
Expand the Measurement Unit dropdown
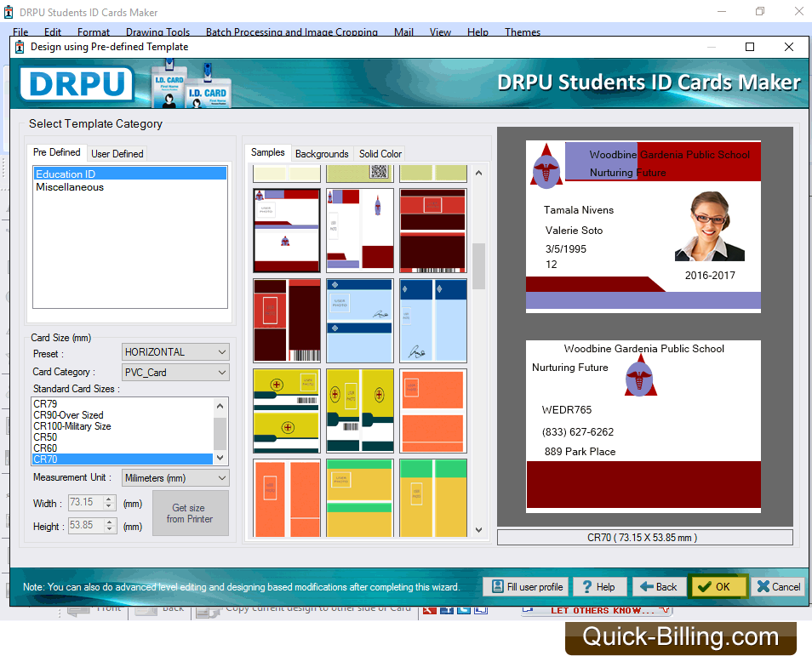pos(175,478)
